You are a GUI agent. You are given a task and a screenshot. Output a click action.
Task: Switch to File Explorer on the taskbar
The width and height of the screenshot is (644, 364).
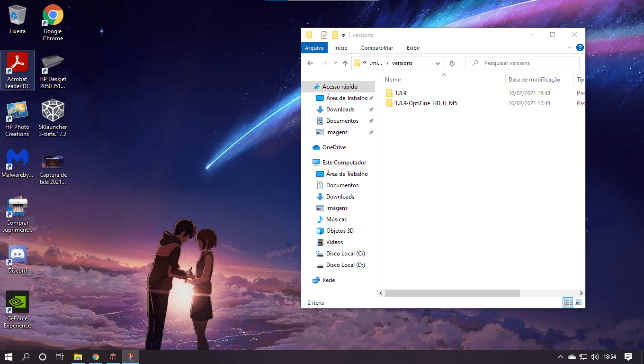pyautogui.click(x=78, y=357)
